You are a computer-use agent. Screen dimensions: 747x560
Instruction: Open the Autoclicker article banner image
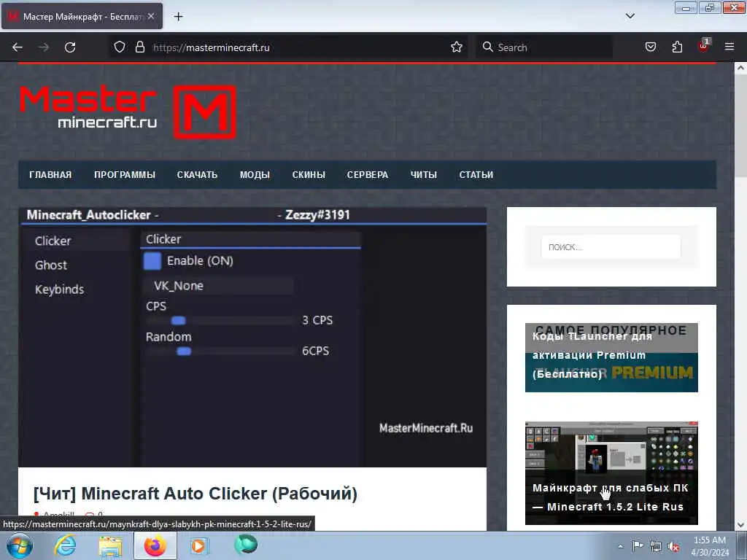(x=252, y=337)
